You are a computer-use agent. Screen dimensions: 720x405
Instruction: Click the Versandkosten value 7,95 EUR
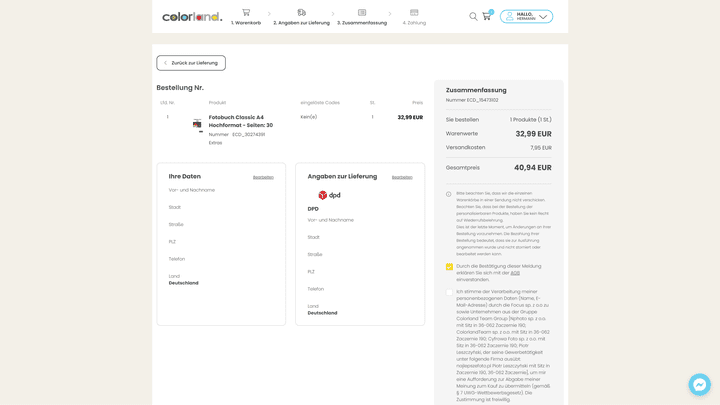tap(541, 148)
